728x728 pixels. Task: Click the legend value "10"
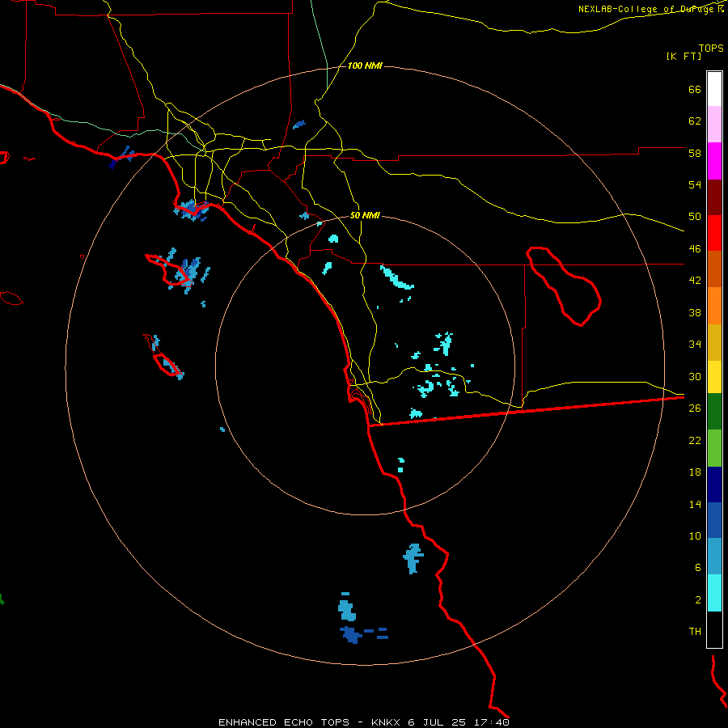tap(695, 535)
